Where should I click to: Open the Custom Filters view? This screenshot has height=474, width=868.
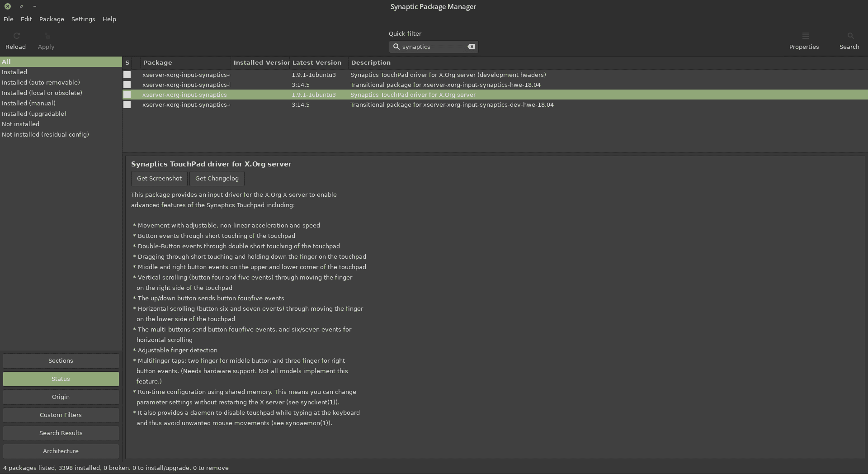tap(61, 415)
